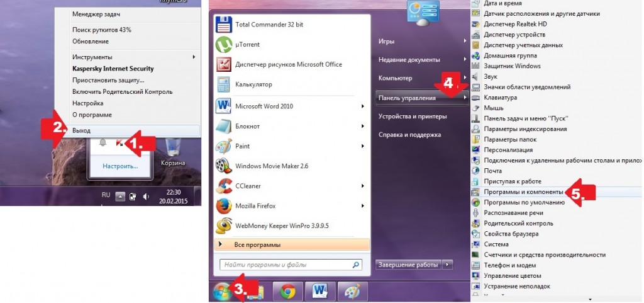
Task: Open the Звук speaker icon
Action: pyautogui.click(x=475, y=76)
